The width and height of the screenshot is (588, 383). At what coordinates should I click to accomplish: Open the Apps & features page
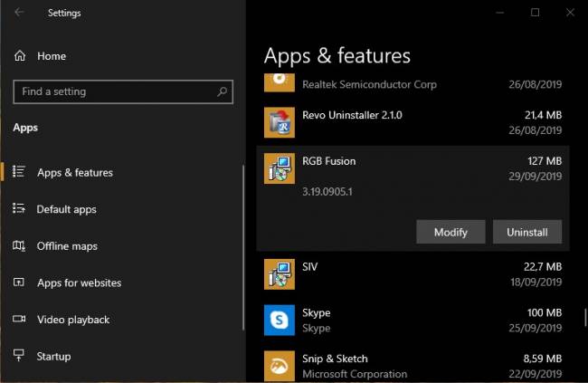coord(74,172)
